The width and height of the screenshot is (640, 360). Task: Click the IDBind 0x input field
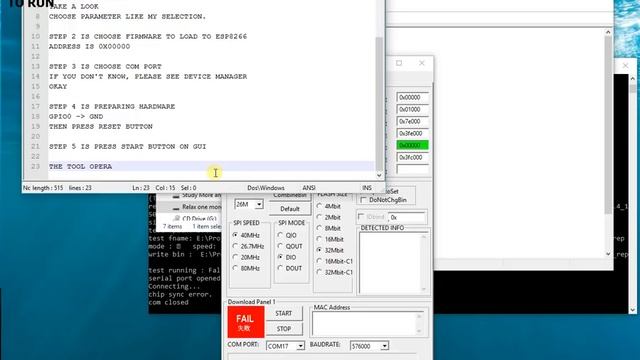407,218
